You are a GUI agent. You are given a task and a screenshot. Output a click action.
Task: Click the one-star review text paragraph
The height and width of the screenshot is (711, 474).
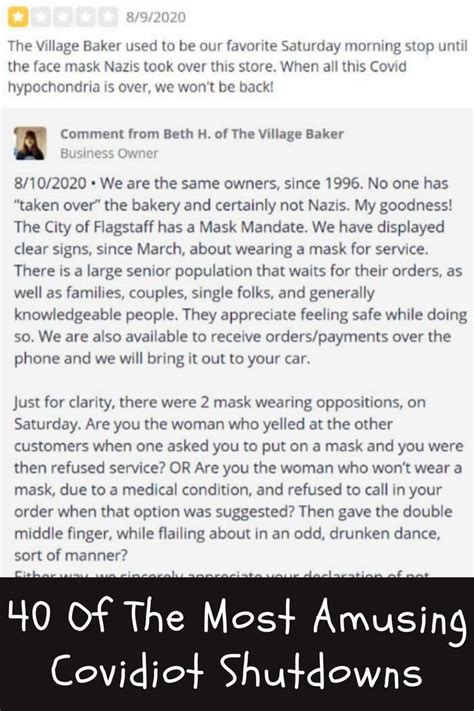(x=237, y=66)
